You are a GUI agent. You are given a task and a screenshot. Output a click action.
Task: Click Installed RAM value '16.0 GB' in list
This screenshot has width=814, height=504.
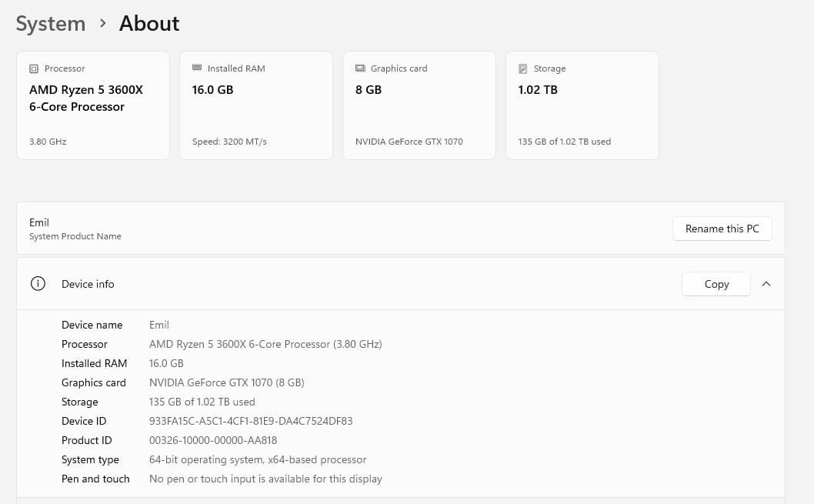166,363
